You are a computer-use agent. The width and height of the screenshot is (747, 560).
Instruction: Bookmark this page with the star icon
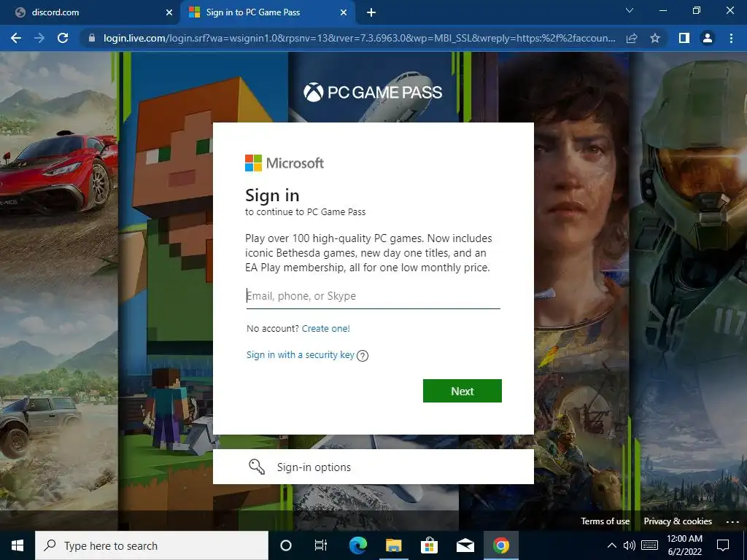point(655,38)
